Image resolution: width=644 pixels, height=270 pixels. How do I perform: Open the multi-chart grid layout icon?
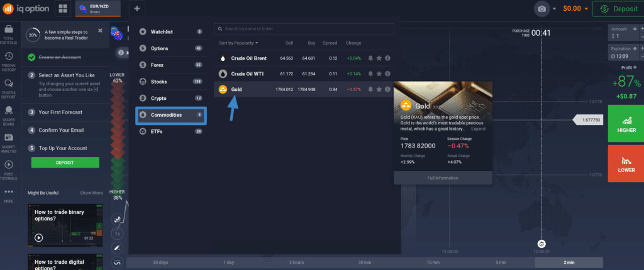(63, 8)
